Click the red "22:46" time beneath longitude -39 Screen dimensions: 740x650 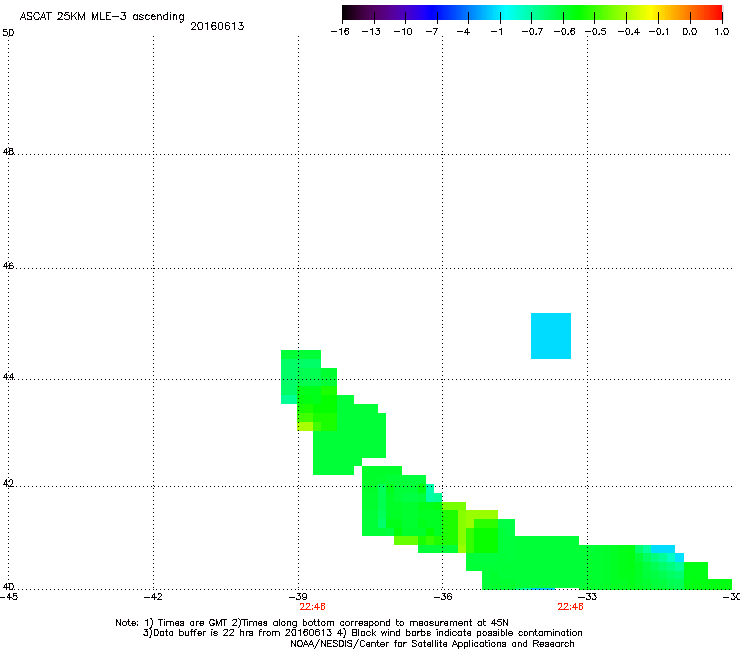312,607
